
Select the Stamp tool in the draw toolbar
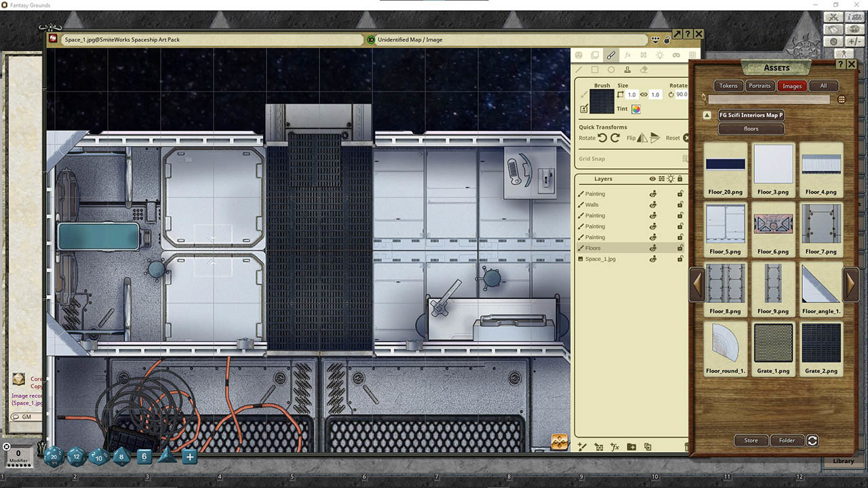[627, 68]
